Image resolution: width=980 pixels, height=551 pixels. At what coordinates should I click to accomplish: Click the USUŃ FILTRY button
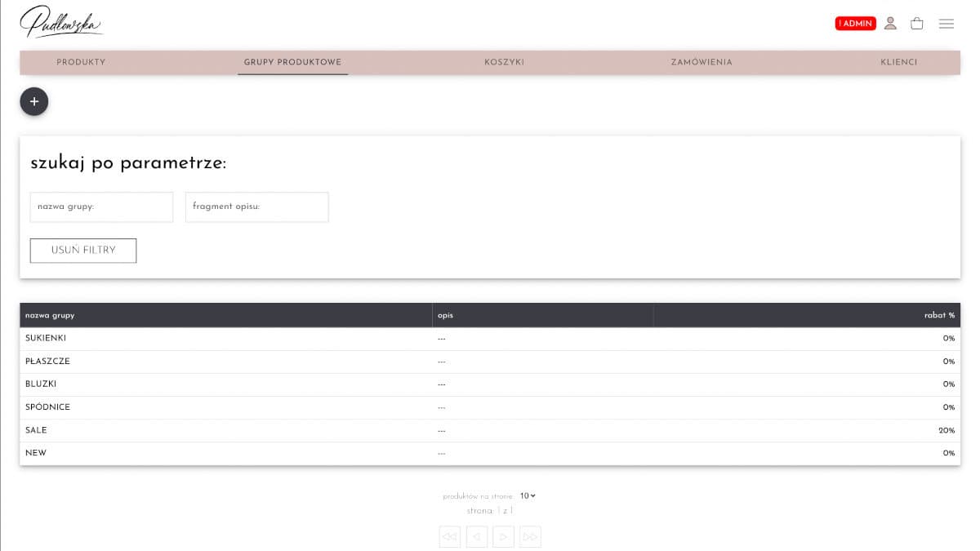coord(82,250)
